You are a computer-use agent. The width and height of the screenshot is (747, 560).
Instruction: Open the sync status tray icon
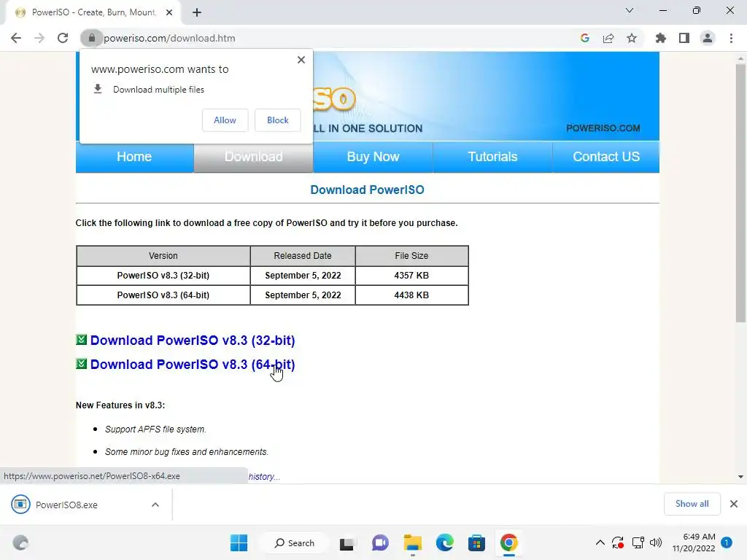click(618, 542)
